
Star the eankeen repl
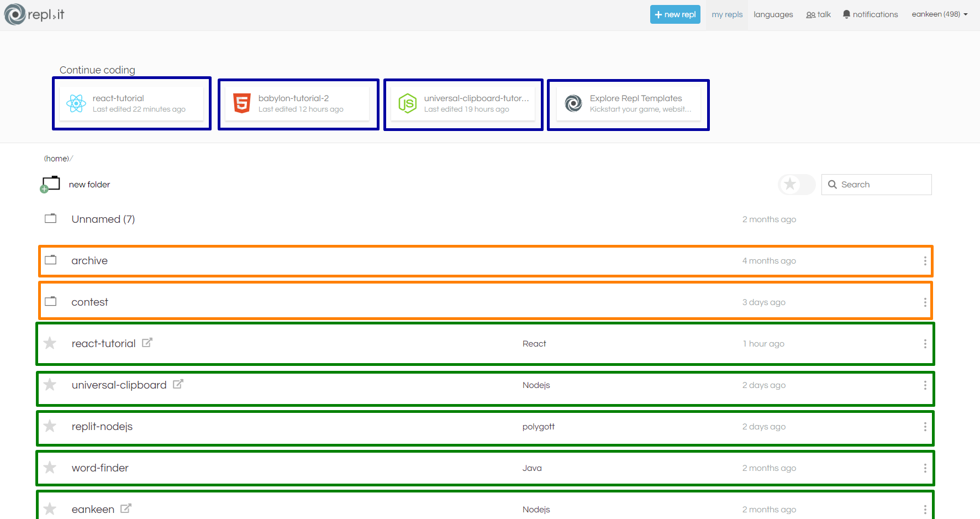pyautogui.click(x=50, y=509)
